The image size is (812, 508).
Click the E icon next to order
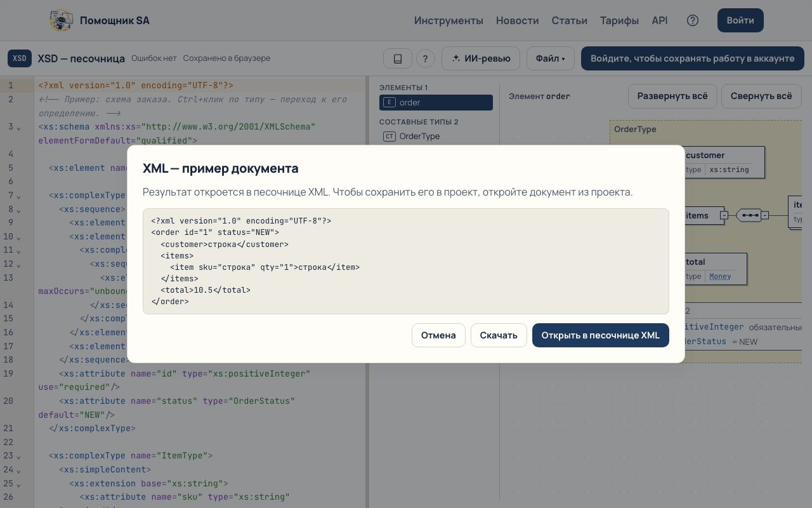(x=390, y=102)
